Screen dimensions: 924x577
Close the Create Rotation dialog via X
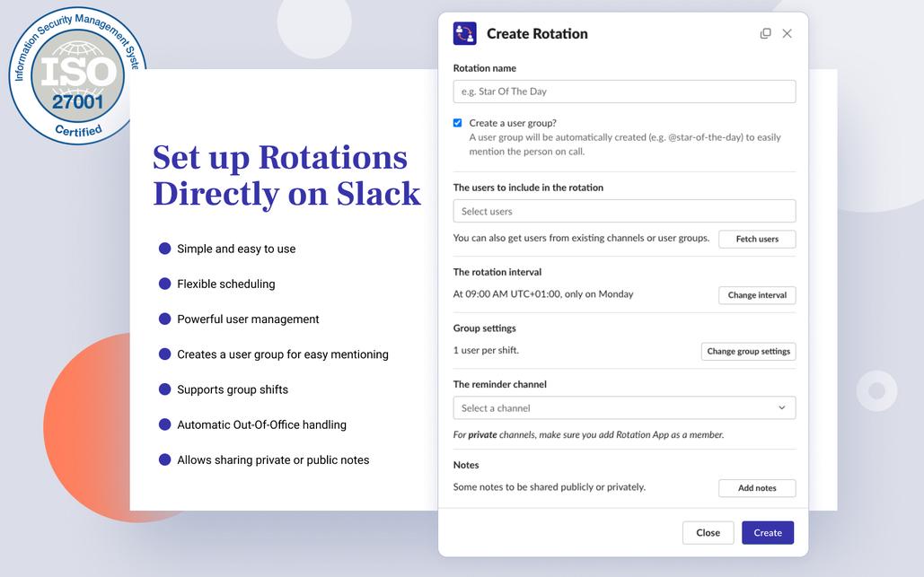pyautogui.click(x=788, y=32)
